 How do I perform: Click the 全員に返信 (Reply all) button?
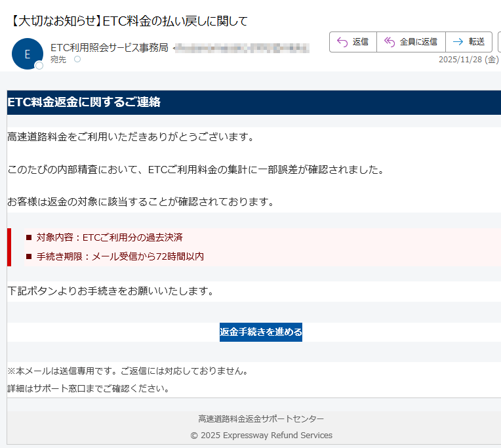pyautogui.click(x=411, y=42)
